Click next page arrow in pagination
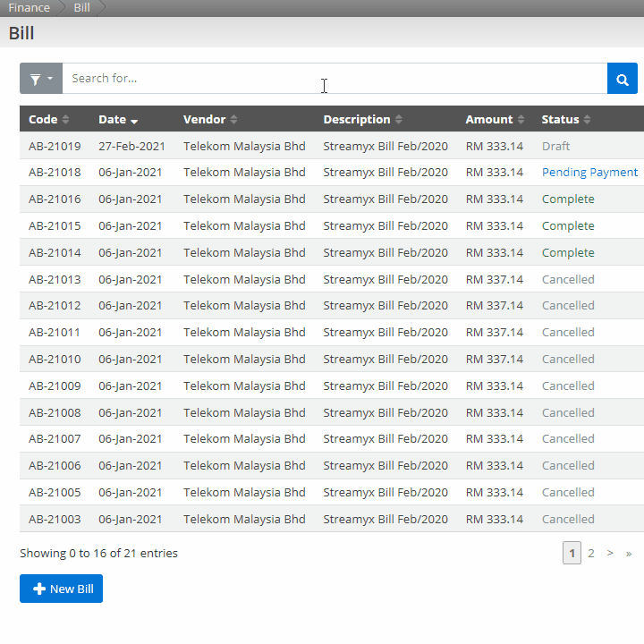The image size is (644, 644). point(610,554)
